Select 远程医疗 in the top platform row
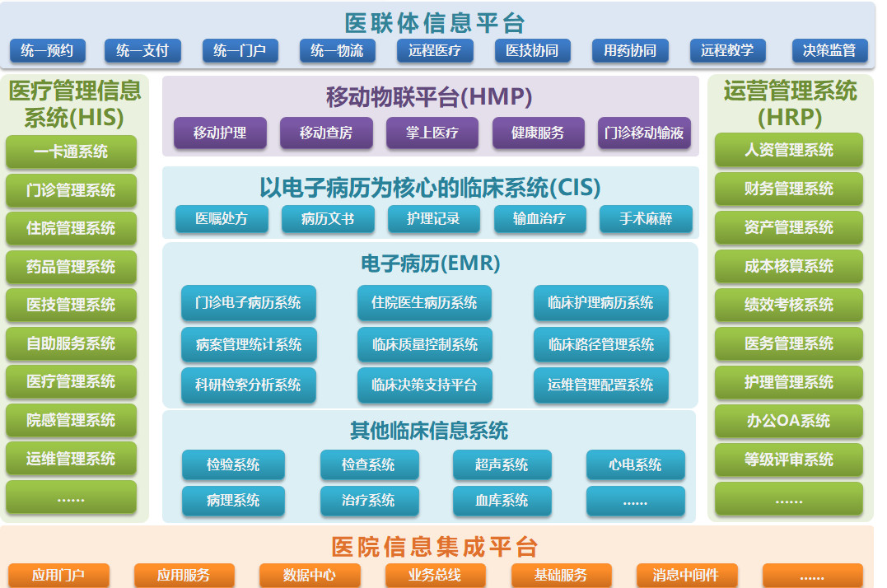This screenshot has width=887, height=588. [x=435, y=51]
